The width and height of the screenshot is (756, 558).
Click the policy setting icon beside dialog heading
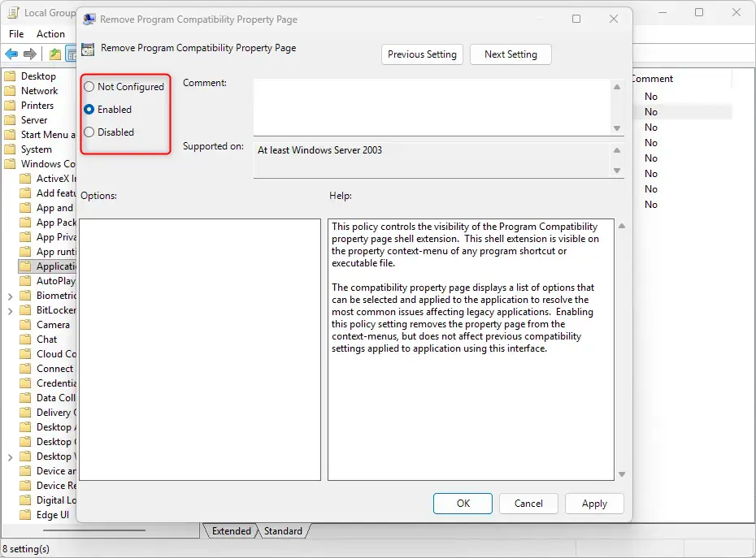click(88, 50)
